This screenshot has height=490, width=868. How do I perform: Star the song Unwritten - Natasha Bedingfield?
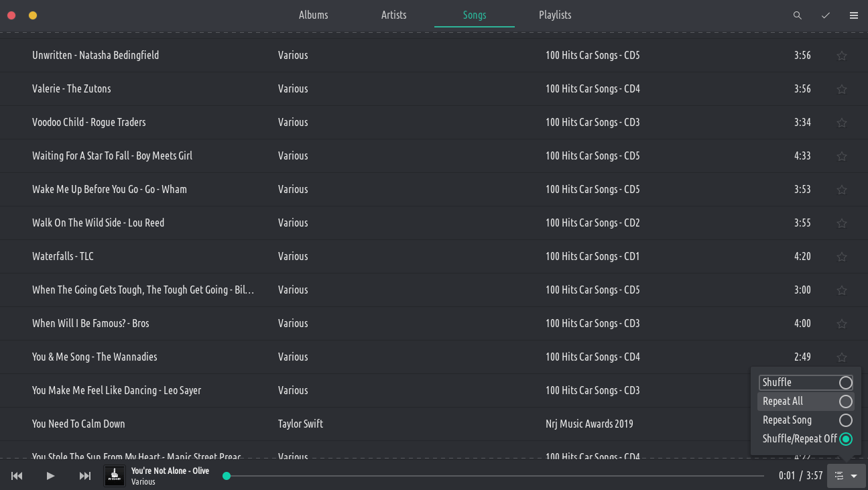click(x=842, y=56)
